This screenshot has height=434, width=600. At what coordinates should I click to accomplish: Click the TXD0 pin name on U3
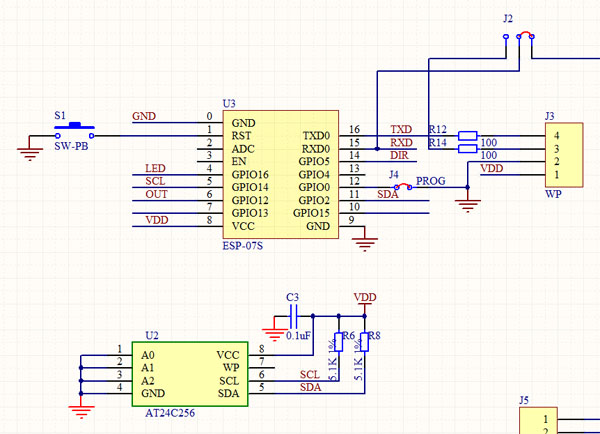[316, 136]
